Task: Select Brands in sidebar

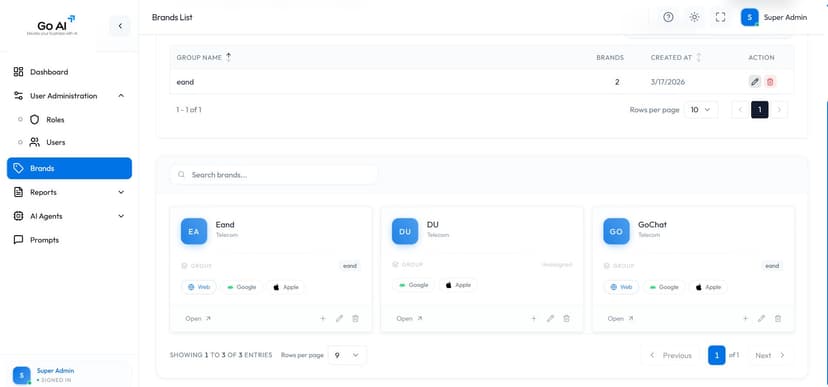Action: click(69, 168)
